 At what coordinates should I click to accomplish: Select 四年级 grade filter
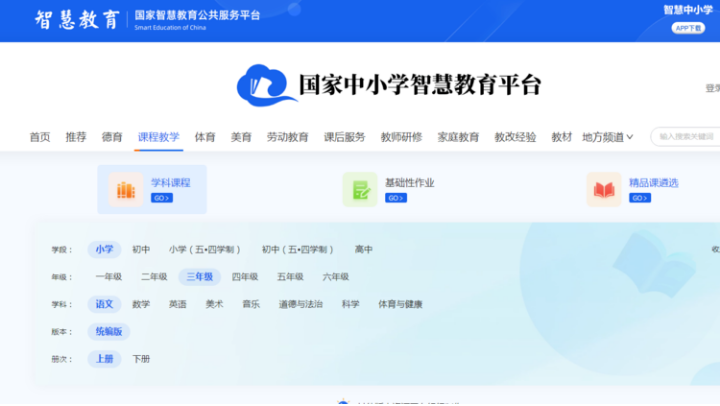tap(245, 277)
